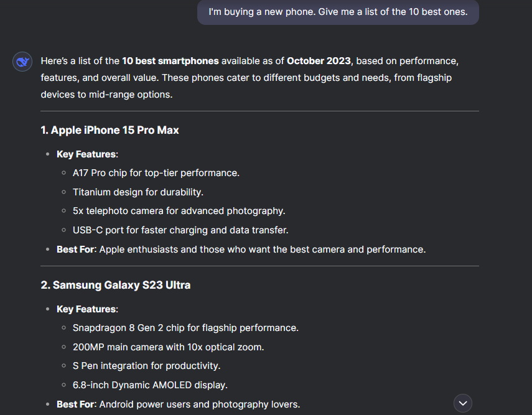Click the bold "10 best smartphones" text
Viewport: 532px width, 415px height.
[x=170, y=61]
